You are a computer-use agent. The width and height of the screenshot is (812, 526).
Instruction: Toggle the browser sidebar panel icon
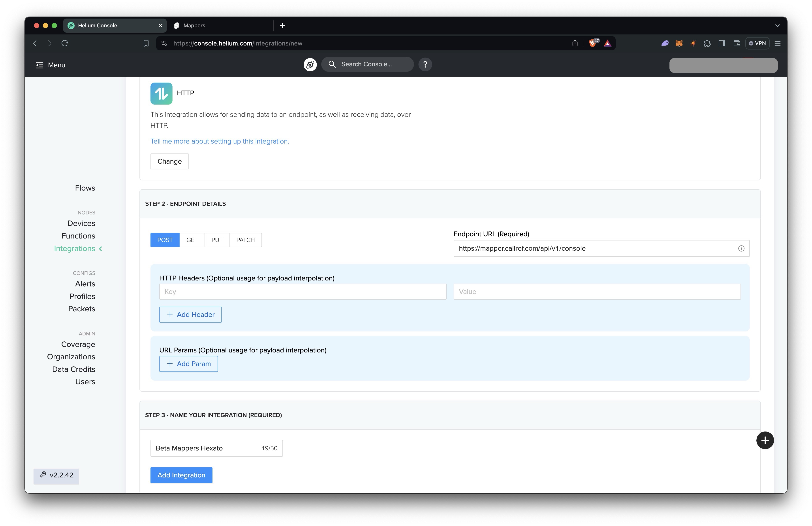pyautogui.click(x=722, y=43)
